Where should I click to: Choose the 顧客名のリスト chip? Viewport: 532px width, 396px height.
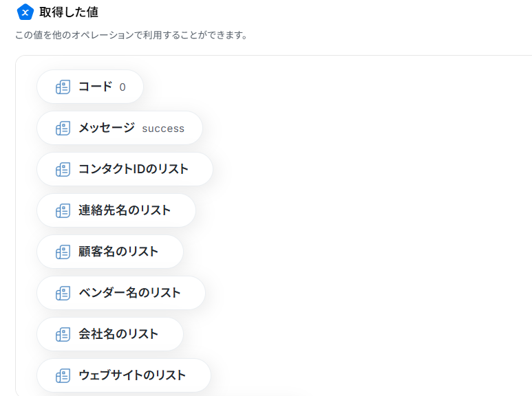point(118,252)
